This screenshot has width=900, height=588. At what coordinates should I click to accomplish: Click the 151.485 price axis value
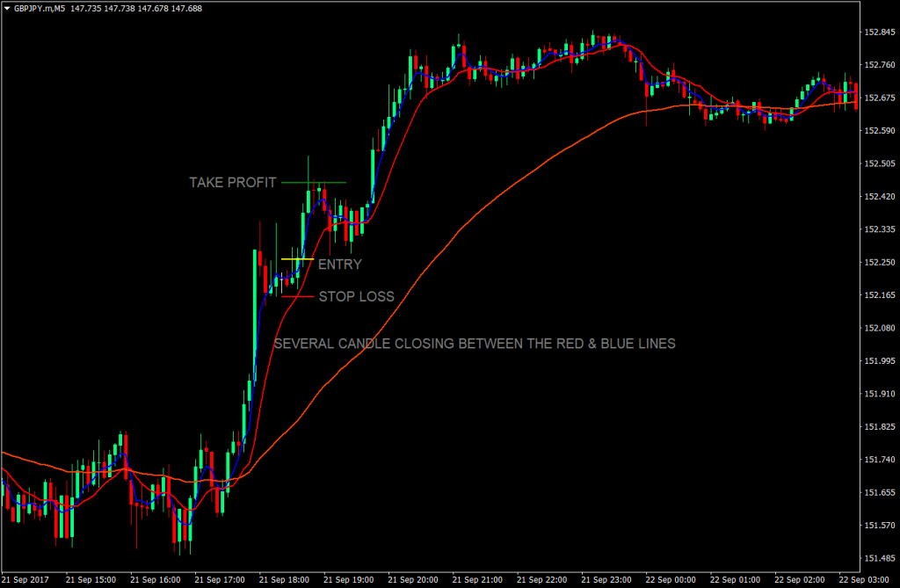879,558
